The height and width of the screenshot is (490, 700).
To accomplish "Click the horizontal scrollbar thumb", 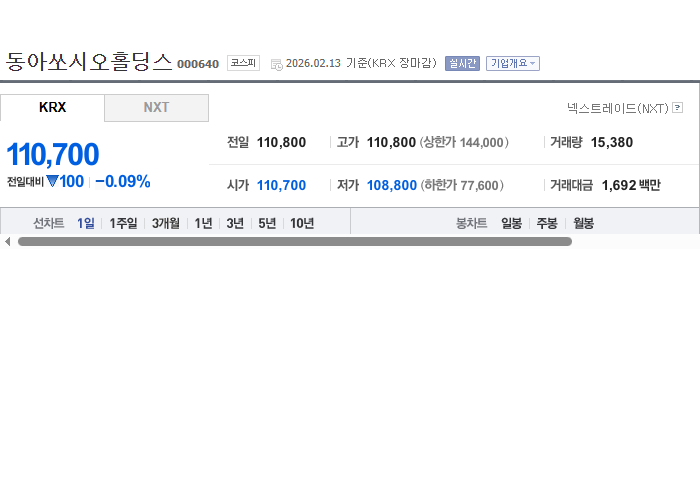I will 295,241.
